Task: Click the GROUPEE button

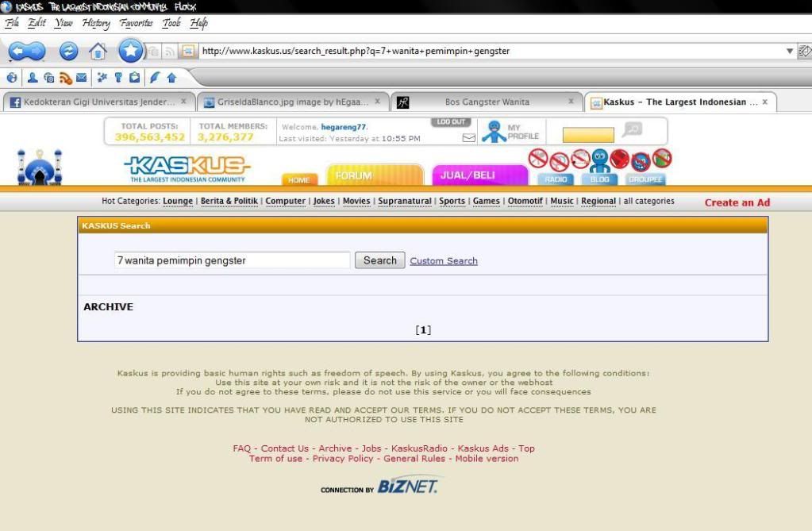Action: pos(645,179)
